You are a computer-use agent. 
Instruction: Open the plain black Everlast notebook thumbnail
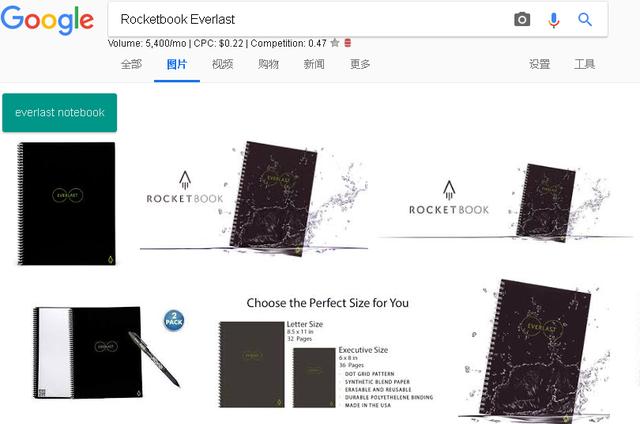point(66,204)
